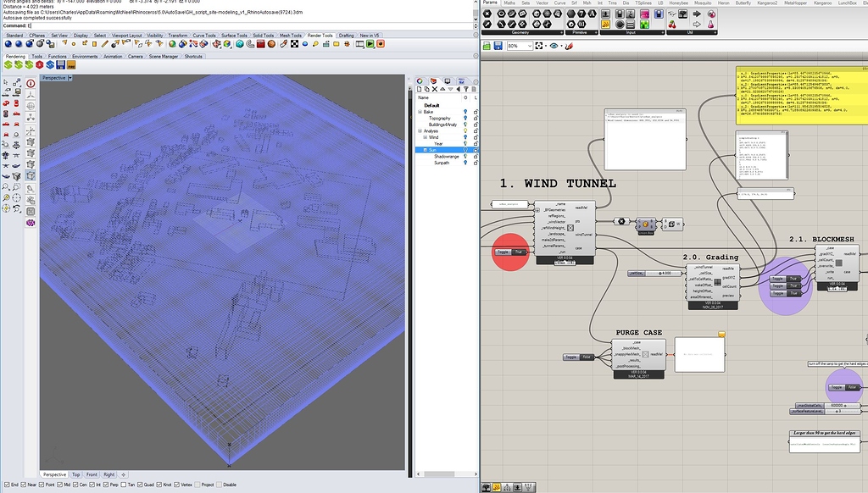Click the preview eye icon in Grasshopper's toolbar
The image size is (868, 493).
pos(554,44)
